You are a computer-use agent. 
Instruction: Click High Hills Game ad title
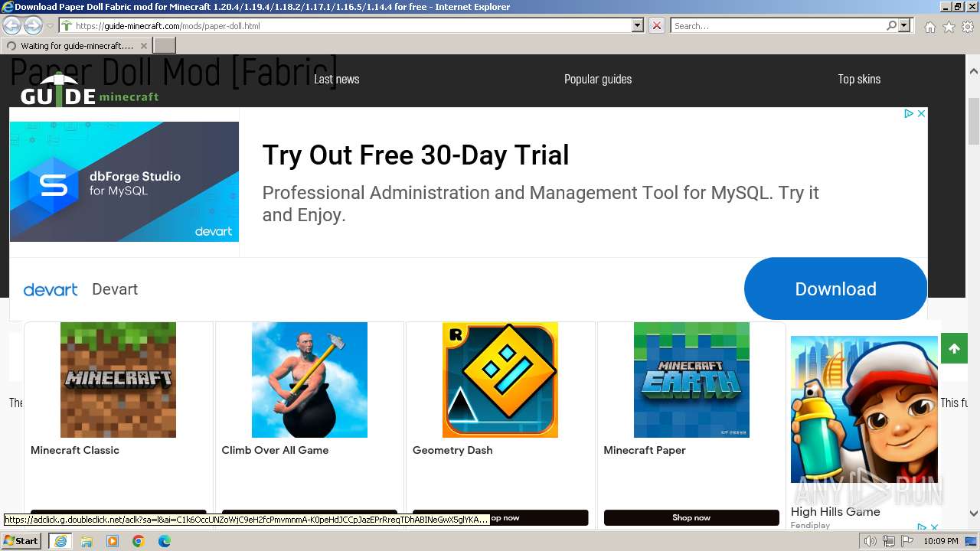coord(835,512)
